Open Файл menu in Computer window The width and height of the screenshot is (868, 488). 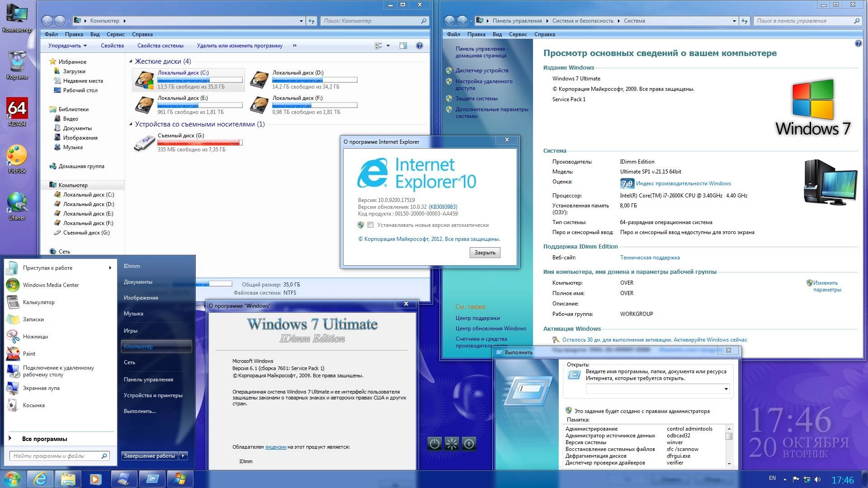(x=51, y=34)
